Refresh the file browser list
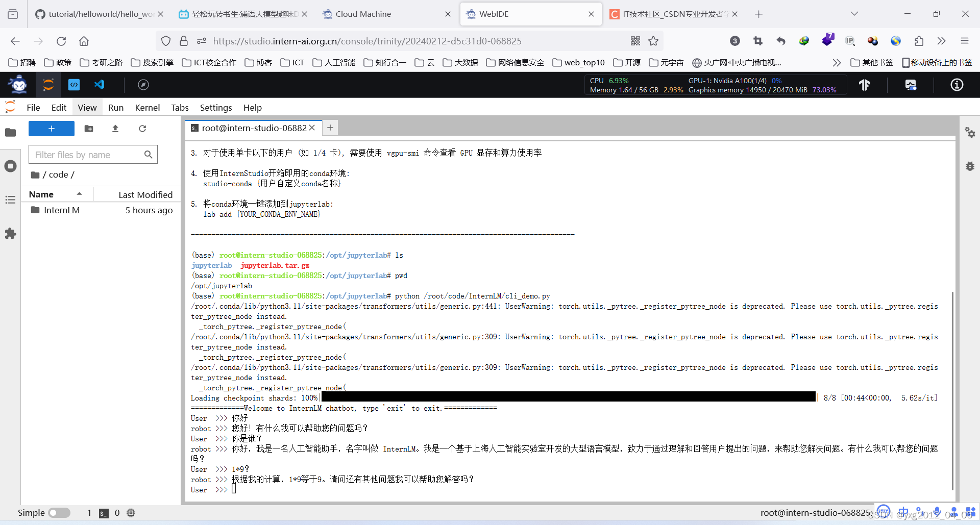Image resolution: width=980 pixels, height=525 pixels. click(142, 129)
